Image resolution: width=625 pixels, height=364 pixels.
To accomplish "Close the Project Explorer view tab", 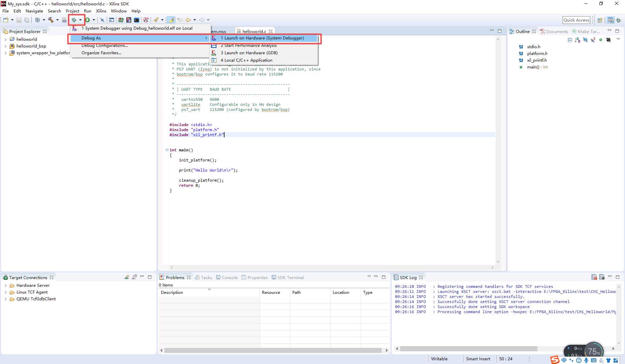I will (45, 31).
